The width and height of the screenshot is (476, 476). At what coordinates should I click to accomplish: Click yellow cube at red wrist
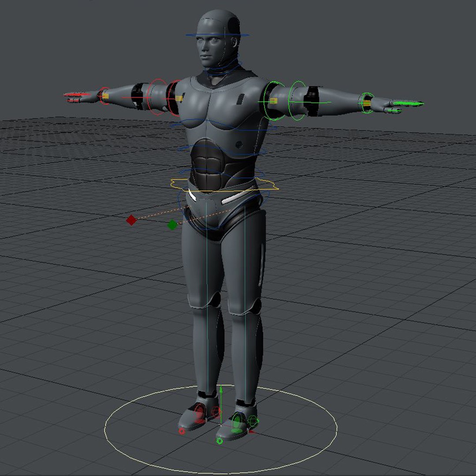pyautogui.click(x=105, y=96)
